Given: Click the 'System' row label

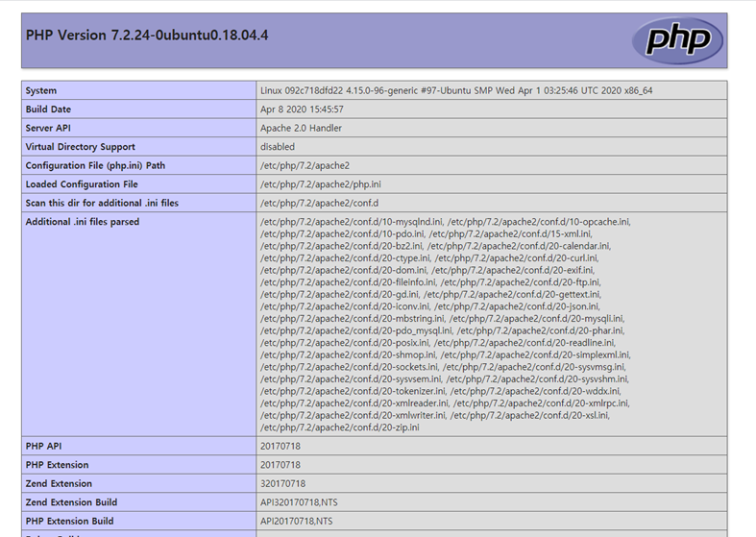Looking at the screenshot, I should click(x=41, y=90).
